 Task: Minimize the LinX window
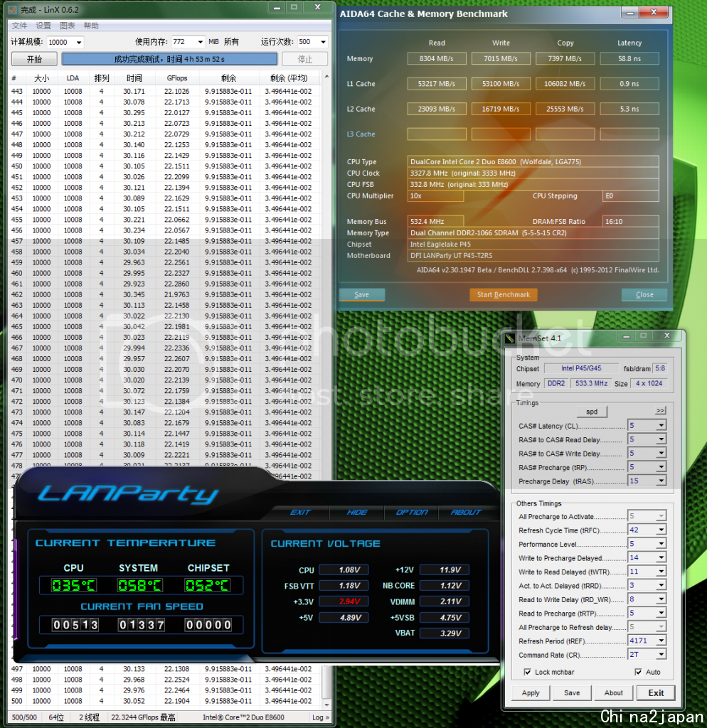[277, 7]
